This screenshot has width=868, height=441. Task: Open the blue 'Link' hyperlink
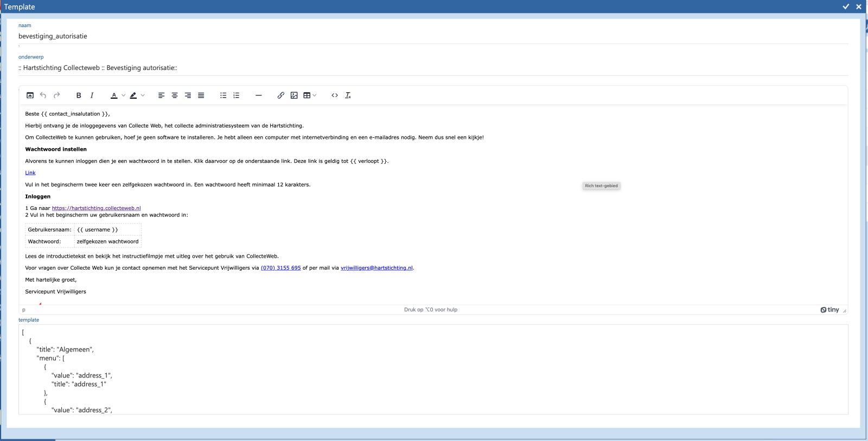coord(30,173)
